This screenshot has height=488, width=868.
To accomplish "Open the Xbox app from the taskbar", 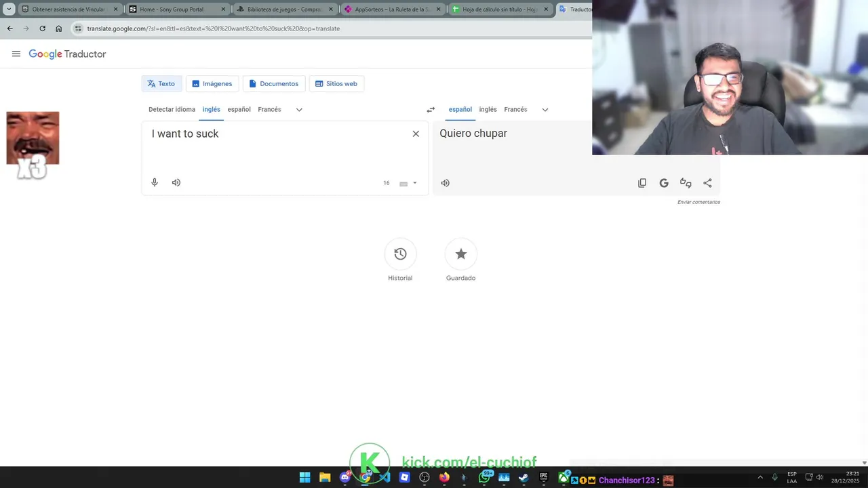I will pos(564,478).
